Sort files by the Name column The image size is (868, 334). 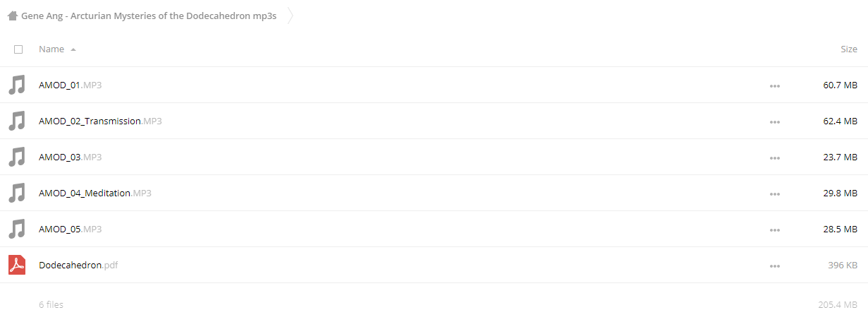pos(51,49)
